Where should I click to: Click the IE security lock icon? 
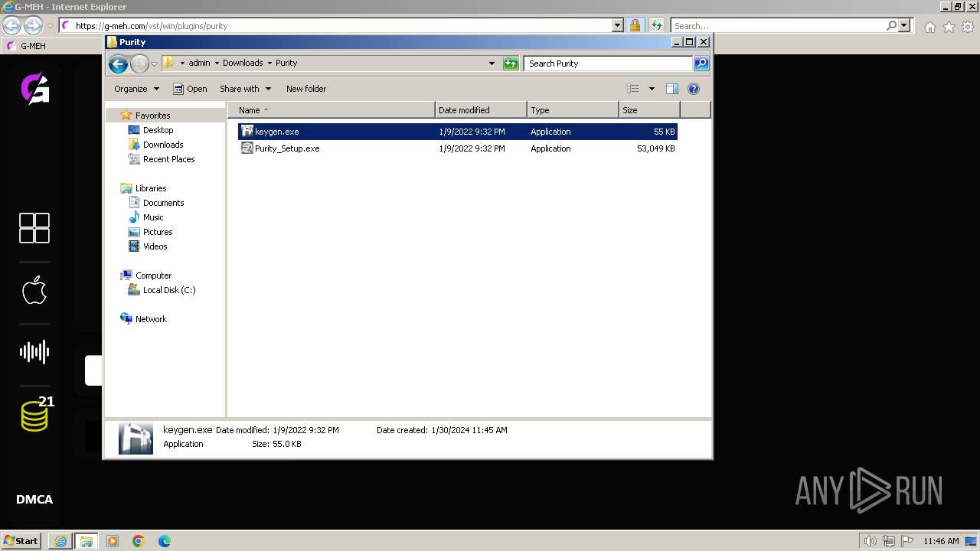[635, 25]
